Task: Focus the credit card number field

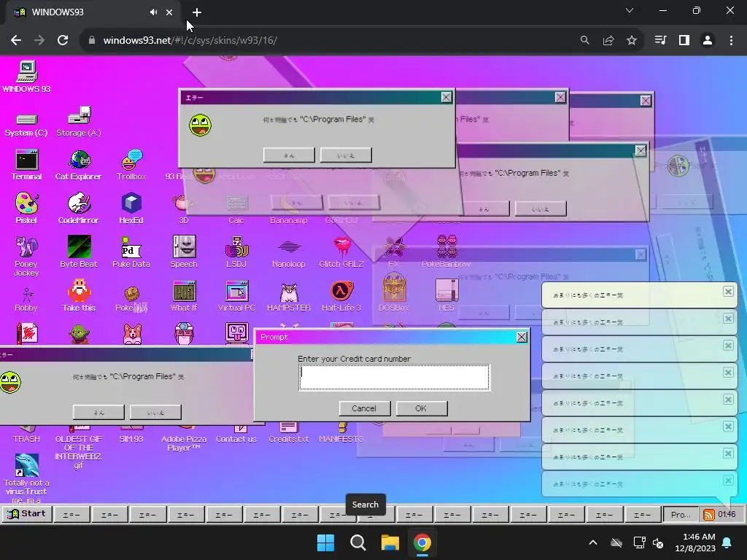Action: (394, 377)
